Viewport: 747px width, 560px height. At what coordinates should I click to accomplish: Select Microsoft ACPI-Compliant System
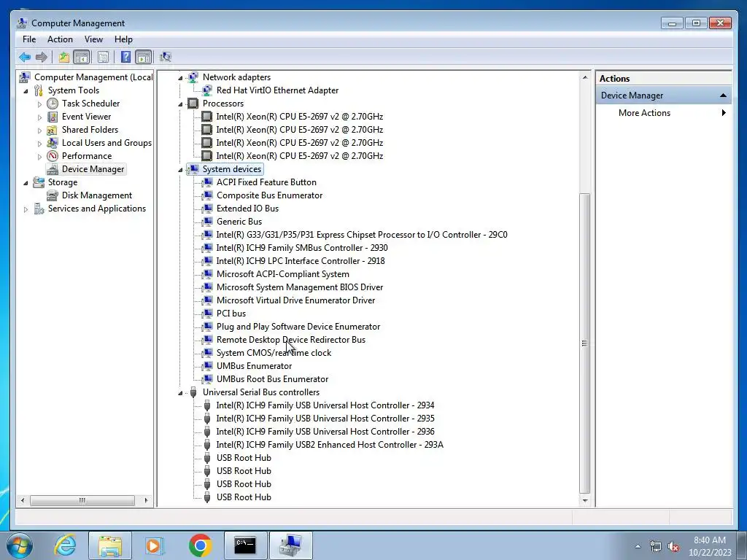(282, 274)
